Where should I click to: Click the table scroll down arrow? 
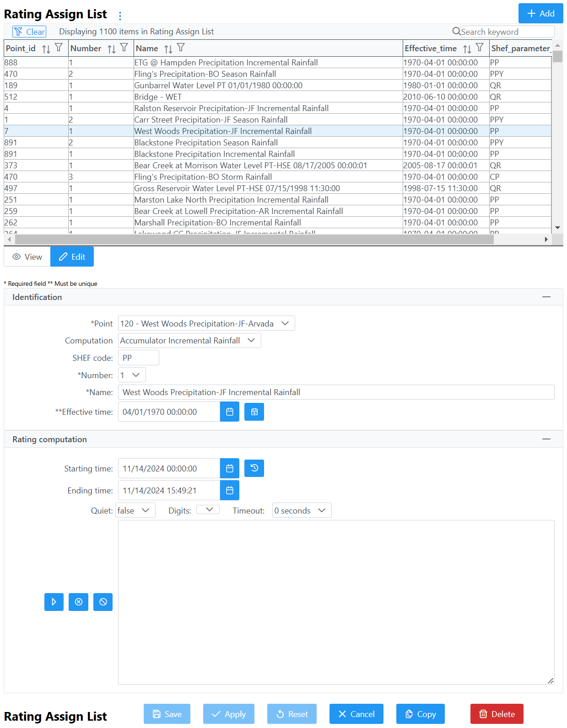[557, 228]
